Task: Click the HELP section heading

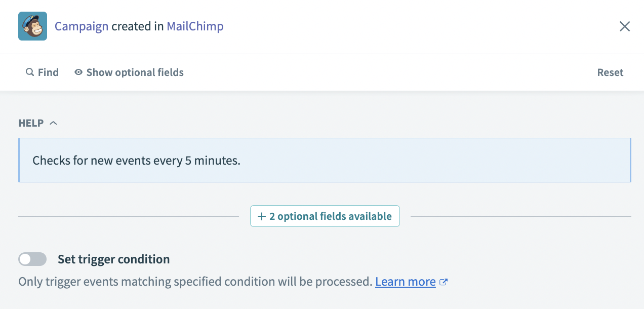Action: (x=31, y=123)
